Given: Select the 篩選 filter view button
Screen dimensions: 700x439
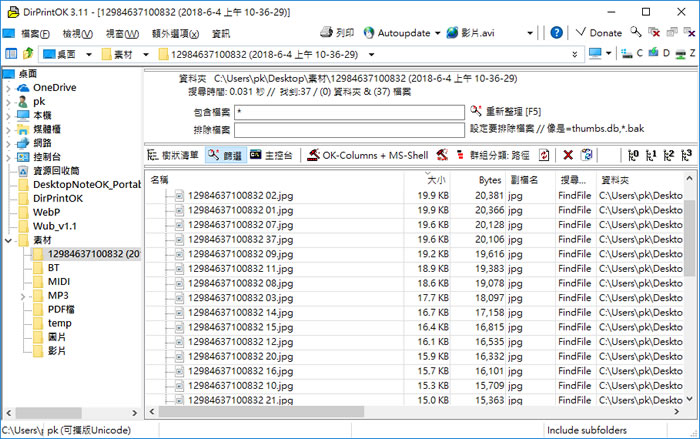Looking at the screenshot, I should click(225, 155).
